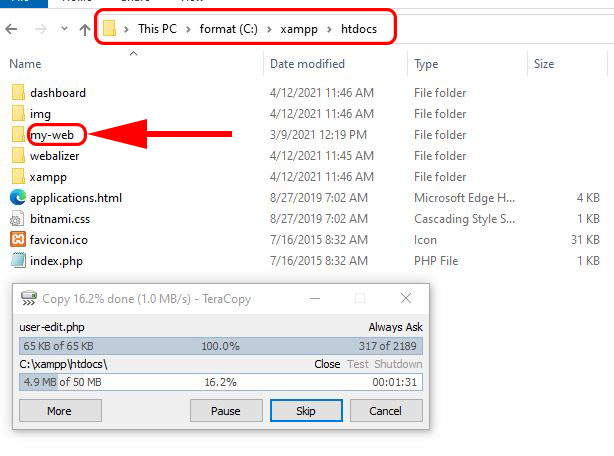Select the img folder name
Screen dimensions: 614x456
pos(40,114)
